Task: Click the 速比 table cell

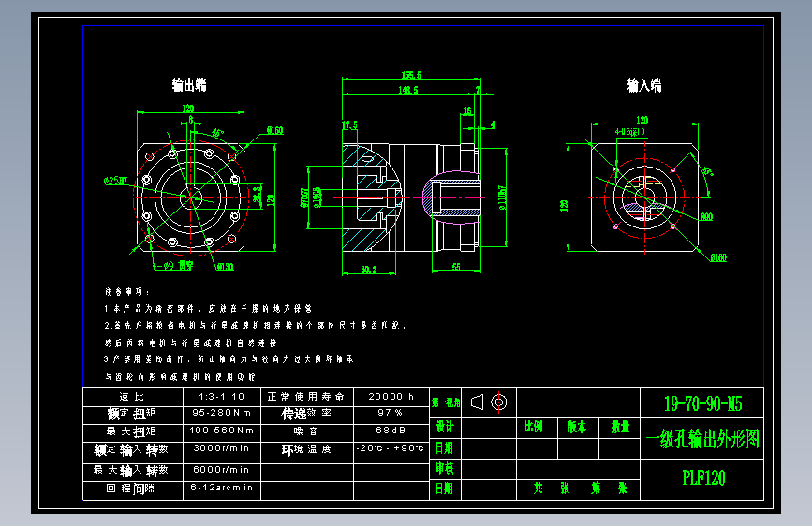Action: click(x=133, y=397)
